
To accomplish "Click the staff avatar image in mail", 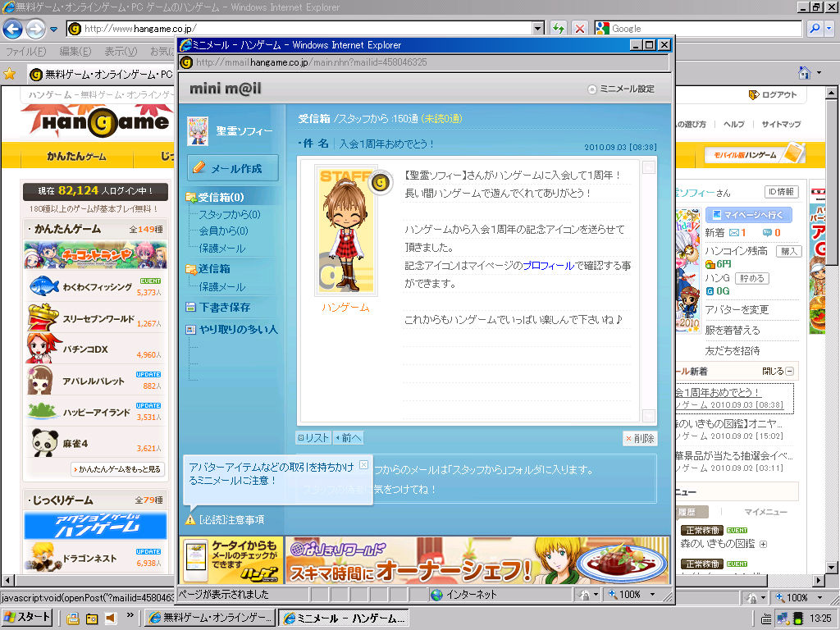I will (346, 231).
